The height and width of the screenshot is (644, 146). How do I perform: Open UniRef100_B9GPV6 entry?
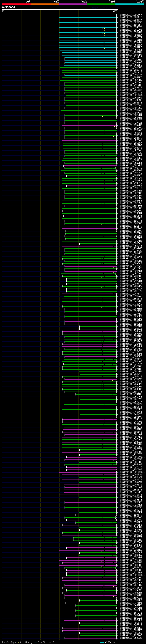131,321
